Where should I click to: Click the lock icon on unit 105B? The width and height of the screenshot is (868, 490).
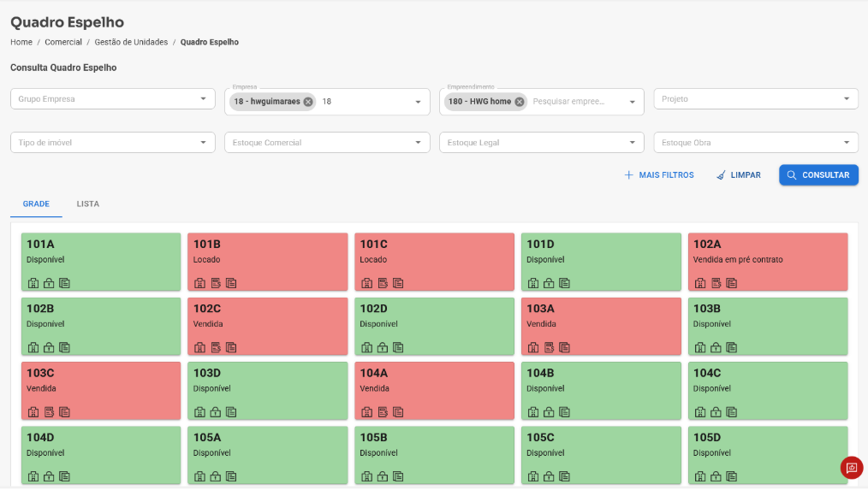tap(383, 476)
